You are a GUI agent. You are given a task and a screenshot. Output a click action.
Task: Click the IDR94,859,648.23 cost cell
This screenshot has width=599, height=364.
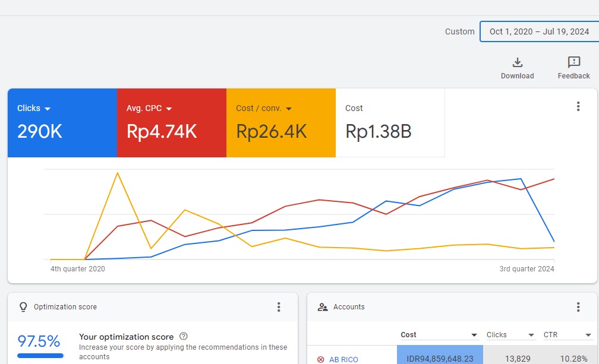[x=440, y=355]
